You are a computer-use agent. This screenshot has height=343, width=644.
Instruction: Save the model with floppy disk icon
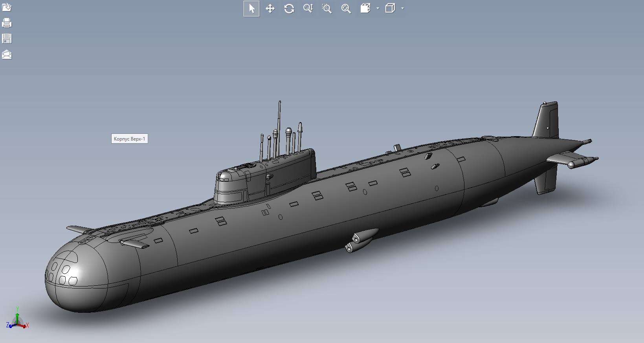click(7, 38)
